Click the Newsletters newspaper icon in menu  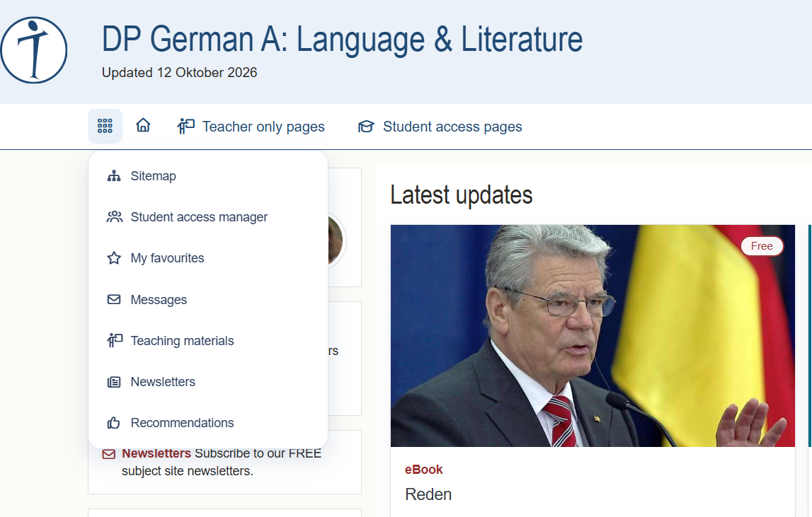(114, 382)
